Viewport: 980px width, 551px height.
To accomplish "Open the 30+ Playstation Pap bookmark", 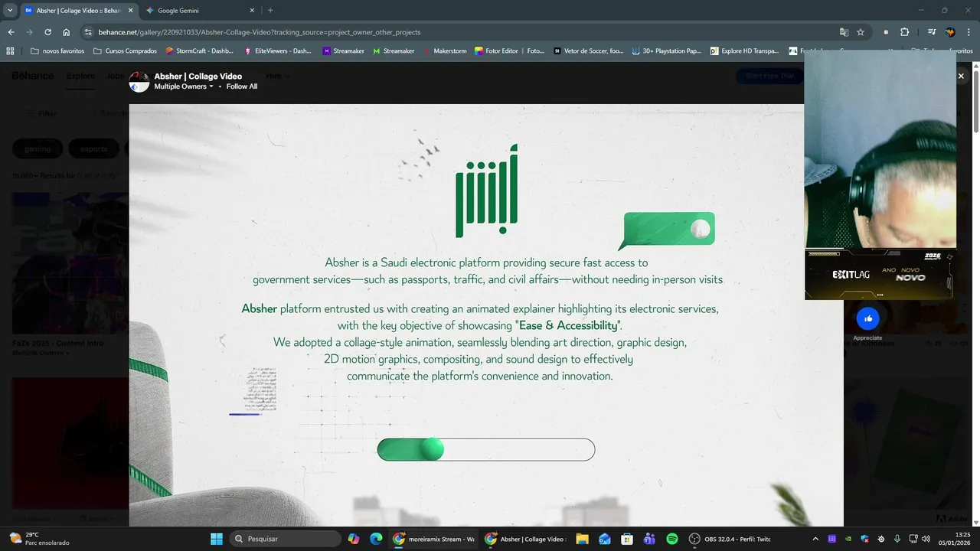I will click(x=667, y=51).
